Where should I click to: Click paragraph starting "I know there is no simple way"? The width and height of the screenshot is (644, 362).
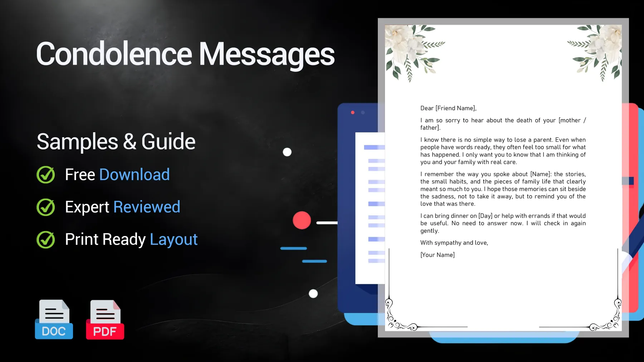coord(503,151)
